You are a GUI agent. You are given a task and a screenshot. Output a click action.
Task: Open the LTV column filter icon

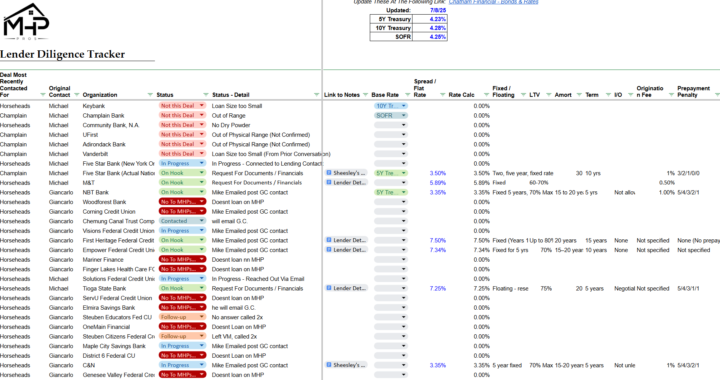549,95
